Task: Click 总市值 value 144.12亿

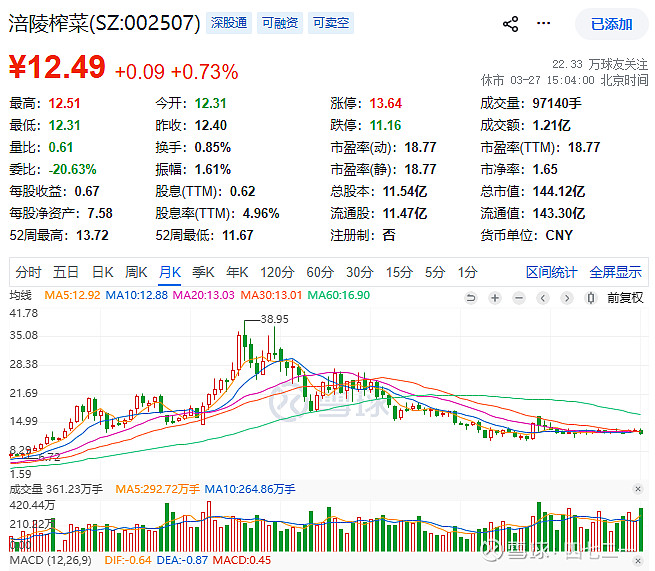Action: pyautogui.click(x=559, y=191)
